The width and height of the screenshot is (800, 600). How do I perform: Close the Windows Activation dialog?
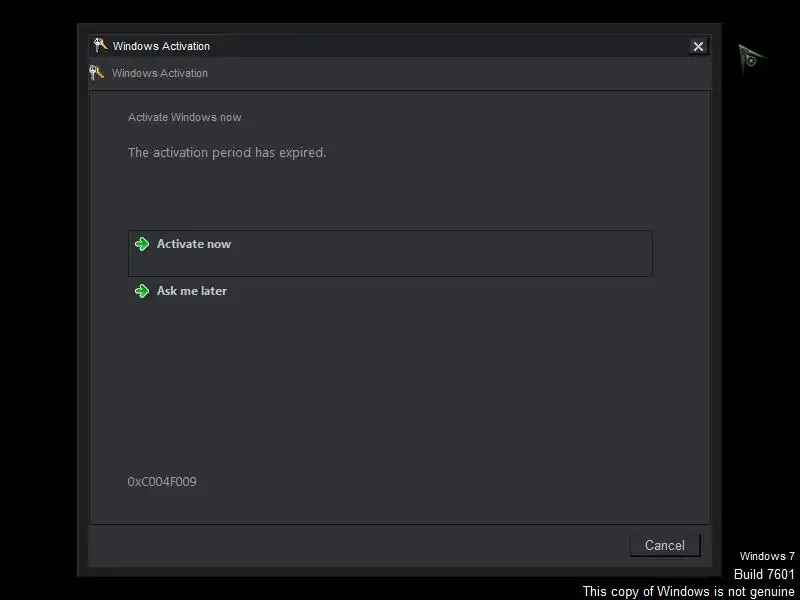click(x=698, y=46)
